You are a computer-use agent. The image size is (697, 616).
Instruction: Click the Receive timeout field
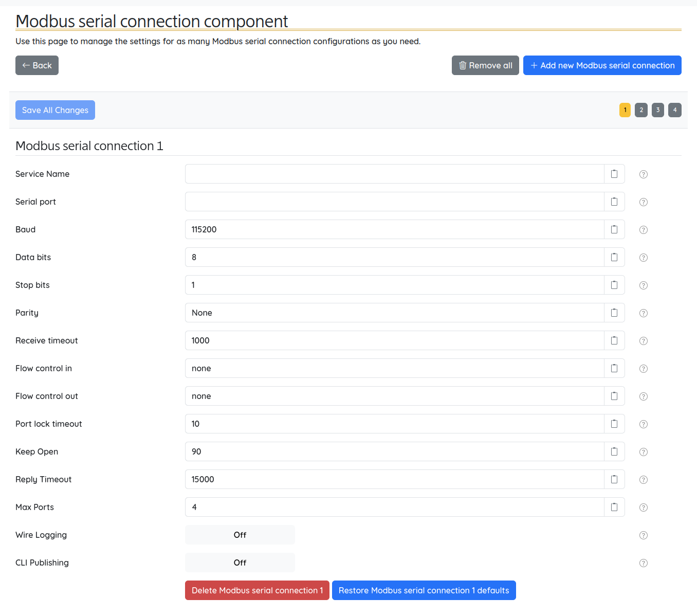[x=395, y=340]
